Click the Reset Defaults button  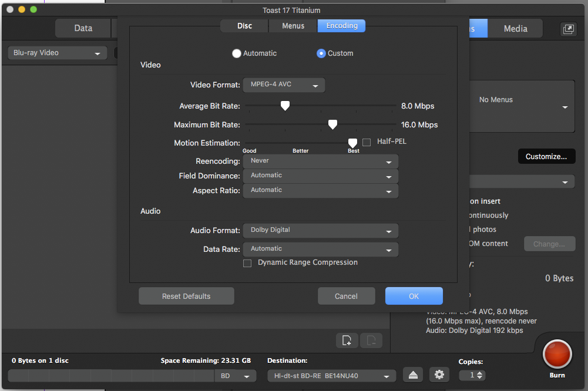(x=186, y=296)
